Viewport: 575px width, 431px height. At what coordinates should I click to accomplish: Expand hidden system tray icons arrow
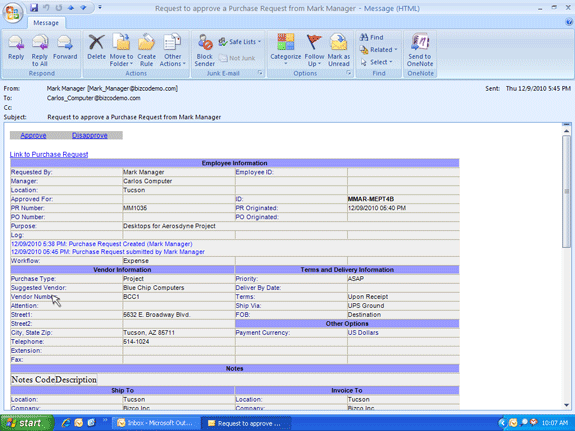coord(502,423)
